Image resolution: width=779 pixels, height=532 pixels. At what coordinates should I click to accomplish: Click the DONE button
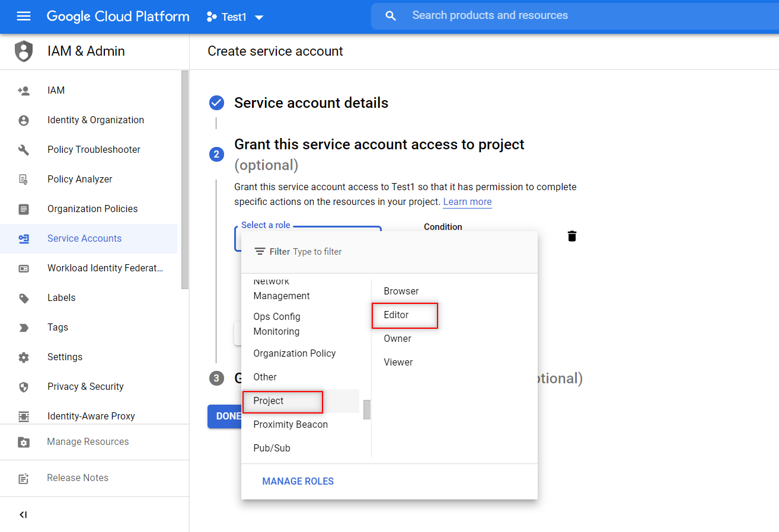pyautogui.click(x=225, y=416)
